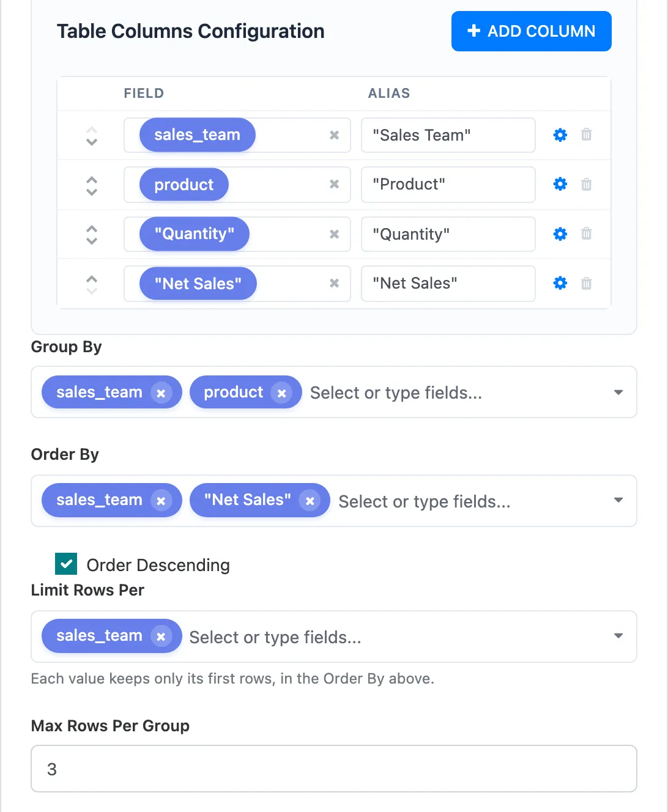Click Order By placeholder text to add field

click(x=425, y=501)
